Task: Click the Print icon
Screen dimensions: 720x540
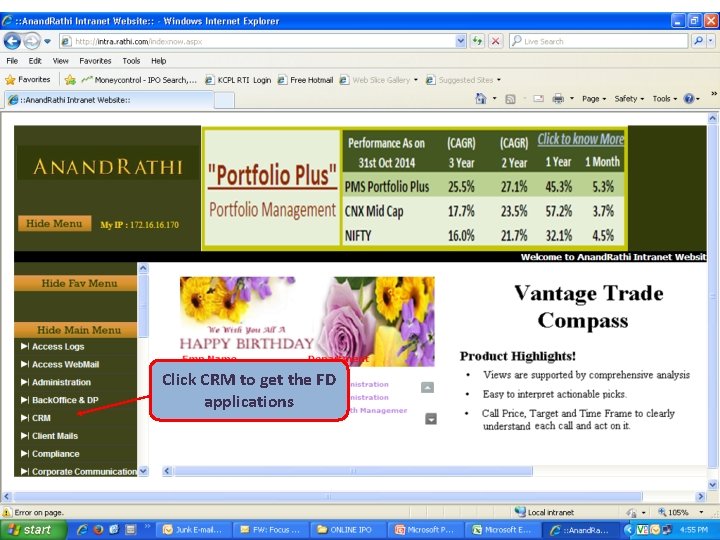Action: click(x=558, y=99)
